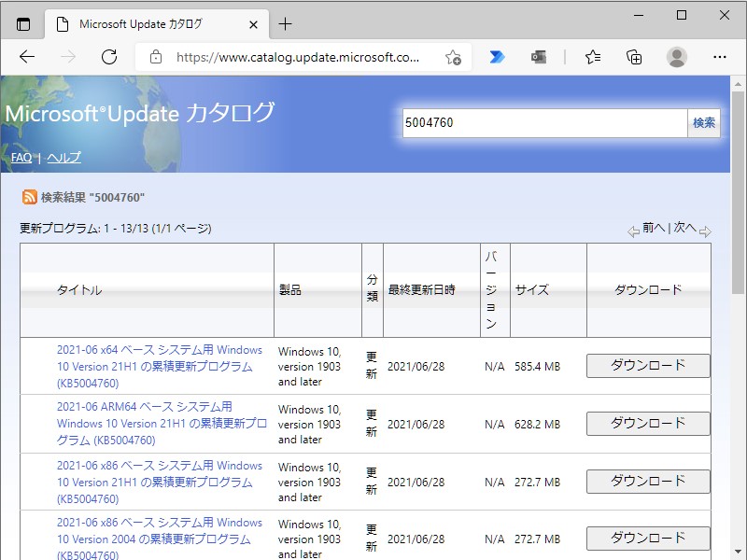Click the blue extension icon in toolbar

click(x=497, y=57)
